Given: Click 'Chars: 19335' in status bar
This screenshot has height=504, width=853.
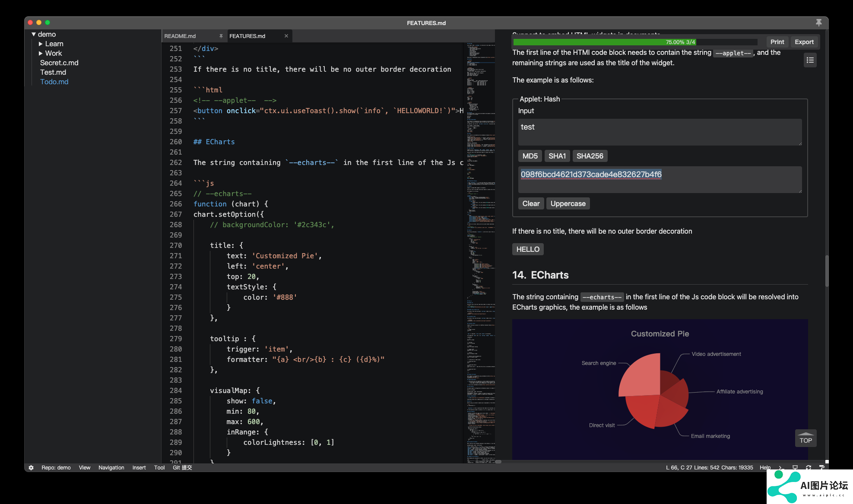Looking at the screenshot, I should 737,468.
